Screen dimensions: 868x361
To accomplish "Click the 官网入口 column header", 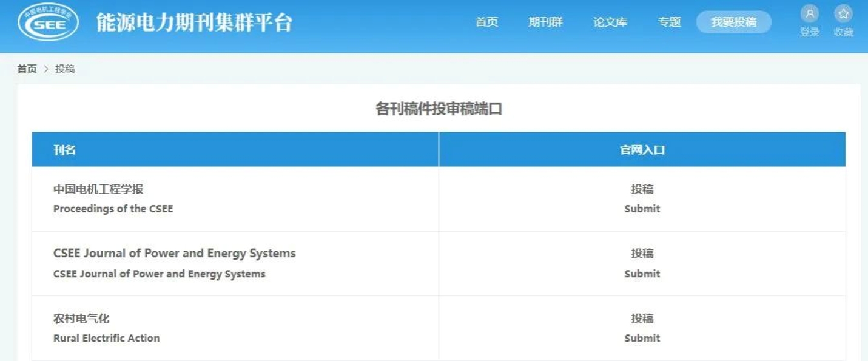I will [642, 150].
